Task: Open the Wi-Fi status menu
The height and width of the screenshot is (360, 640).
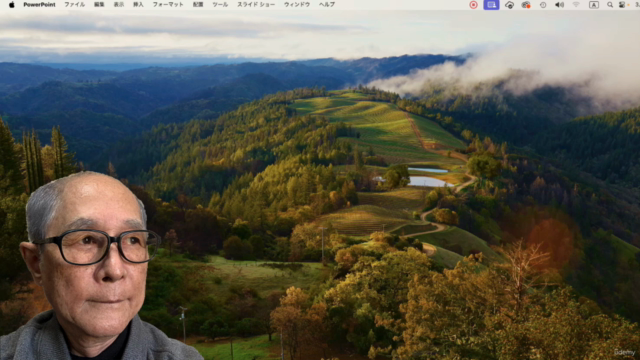Action: [576, 5]
